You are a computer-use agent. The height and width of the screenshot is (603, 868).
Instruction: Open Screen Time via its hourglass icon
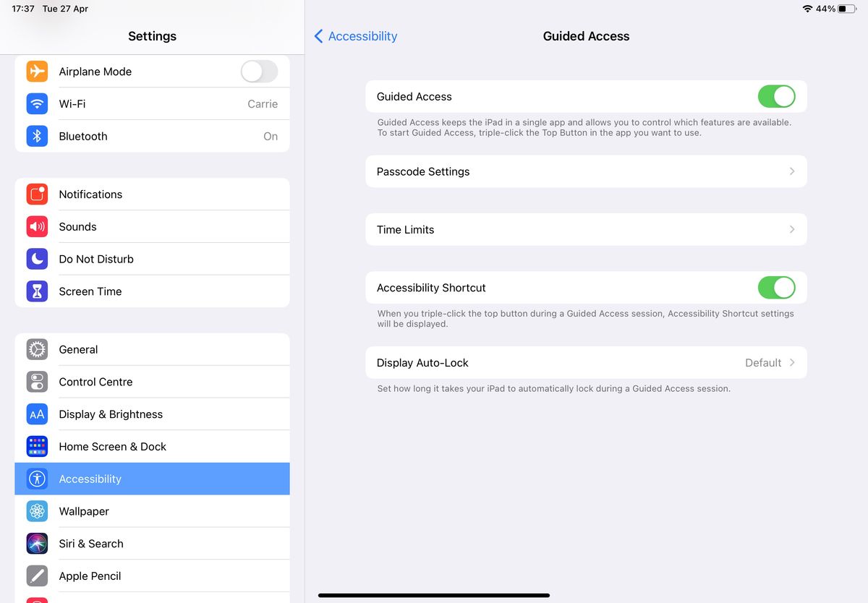pos(37,291)
